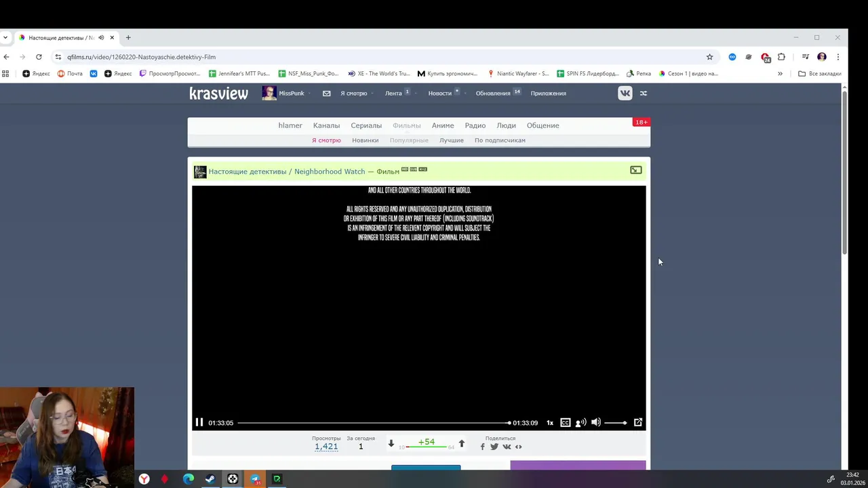Image resolution: width=868 pixels, height=488 pixels.
Task: Toggle the 18+ content badge
Action: pyautogui.click(x=641, y=122)
